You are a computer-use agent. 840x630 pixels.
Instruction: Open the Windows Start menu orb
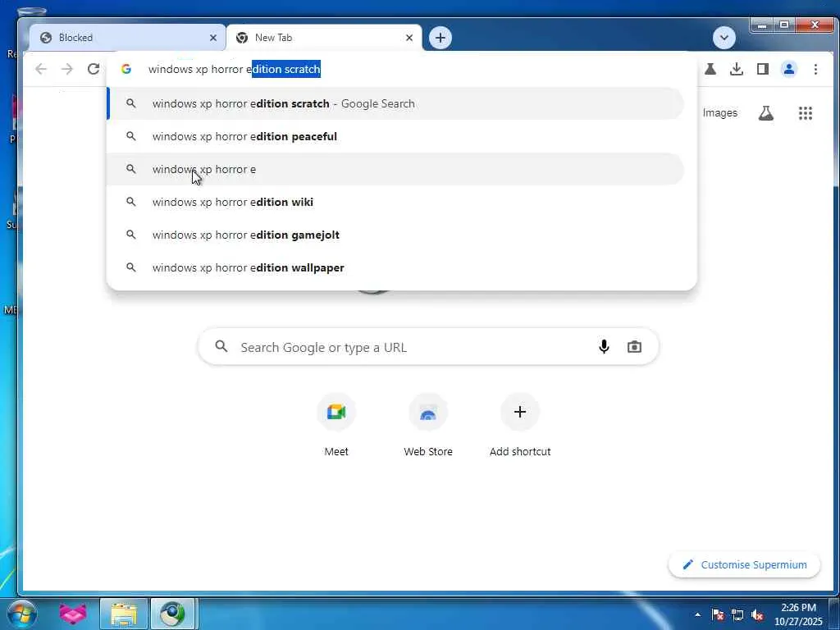(x=21, y=614)
